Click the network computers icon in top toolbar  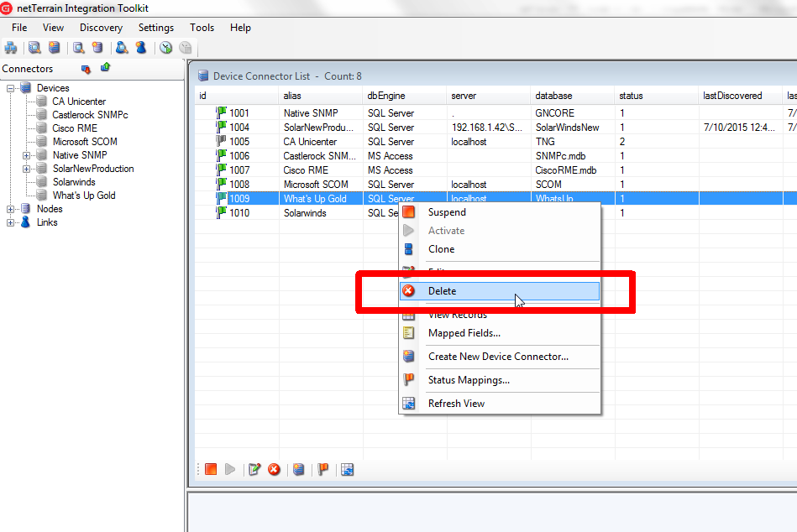click(x=11, y=48)
